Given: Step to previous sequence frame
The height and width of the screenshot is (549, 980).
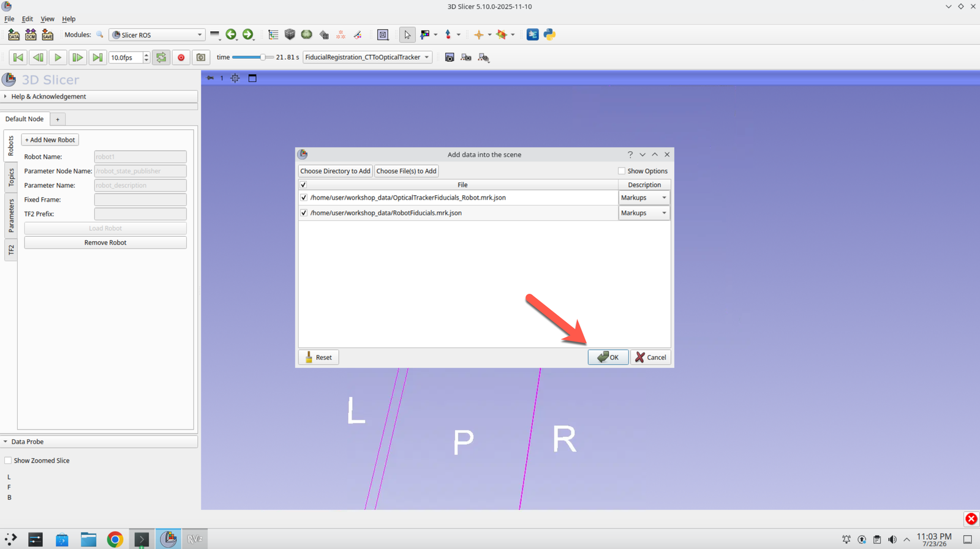Looking at the screenshot, I should [x=38, y=58].
